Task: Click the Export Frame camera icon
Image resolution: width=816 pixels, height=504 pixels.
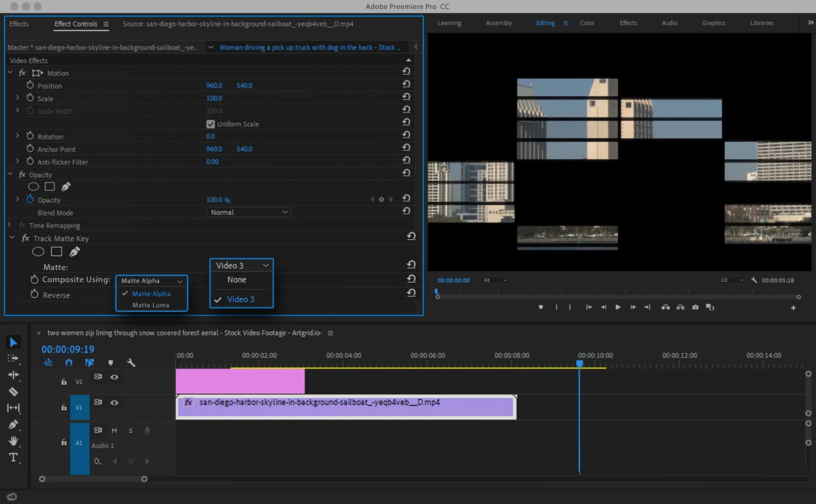Action: (x=695, y=307)
